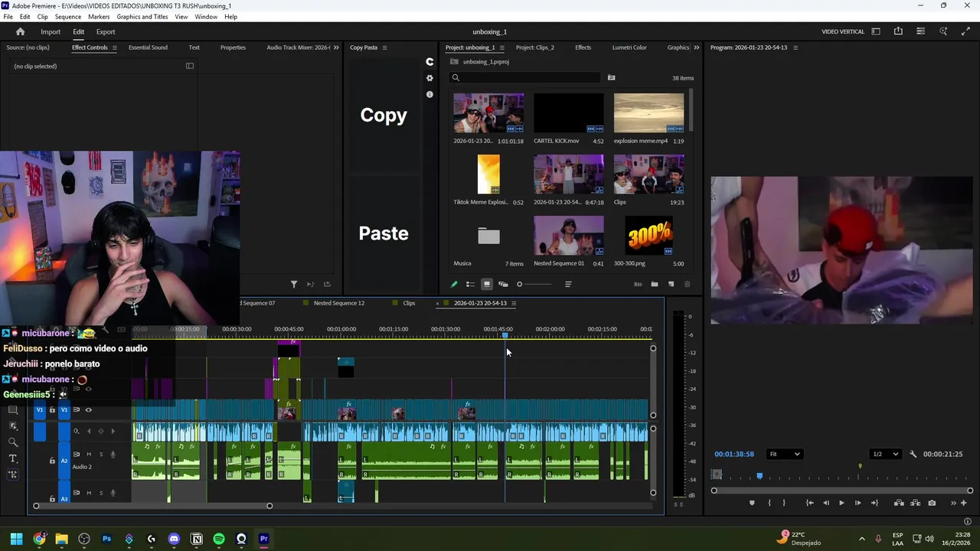The width and height of the screenshot is (980, 551).
Task: Open Program monitor wrench settings
Action: (913, 454)
